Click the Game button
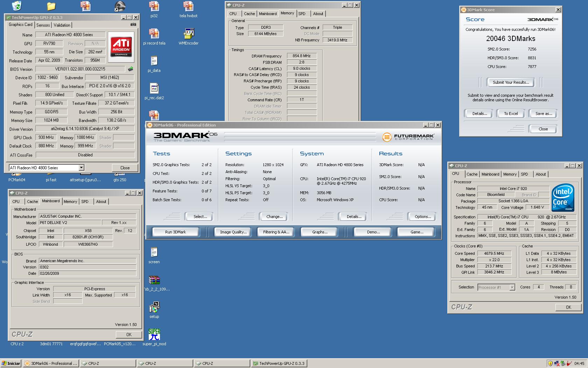 (416, 232)
